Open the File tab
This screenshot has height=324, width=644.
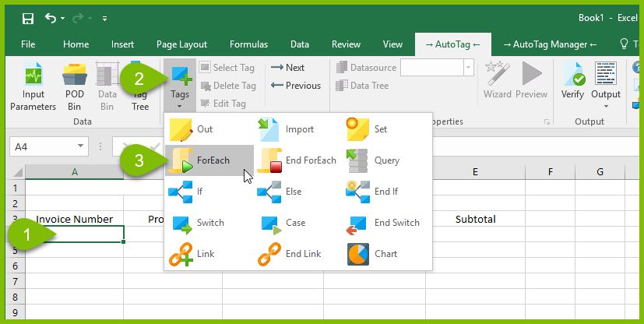point(28,44)
